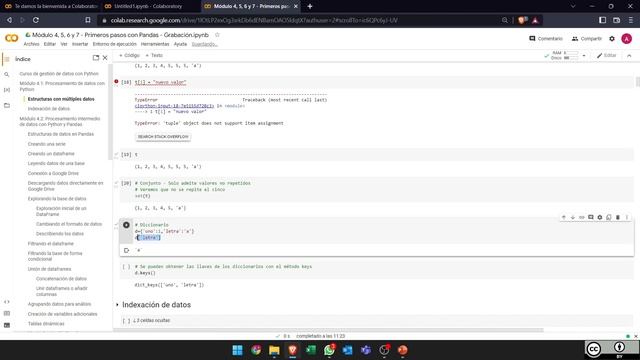Reload the page in browser

tap(36, 20)
